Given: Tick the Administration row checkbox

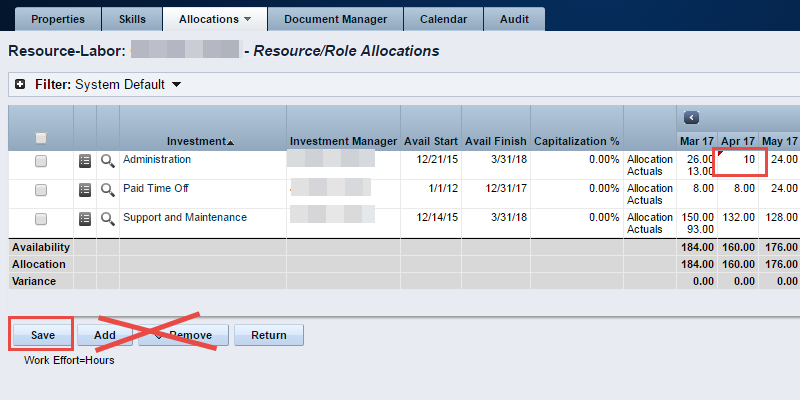Looking at the screenshot, I should (x=41, y=161).
